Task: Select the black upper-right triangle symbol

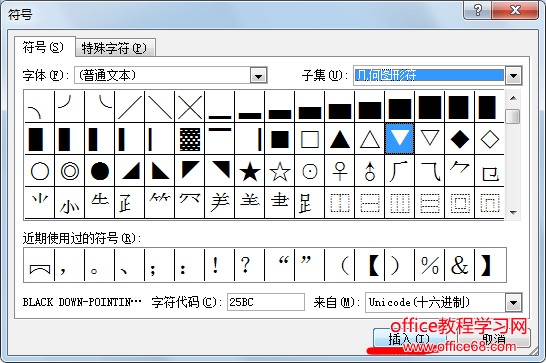Action: pos(220,171)
